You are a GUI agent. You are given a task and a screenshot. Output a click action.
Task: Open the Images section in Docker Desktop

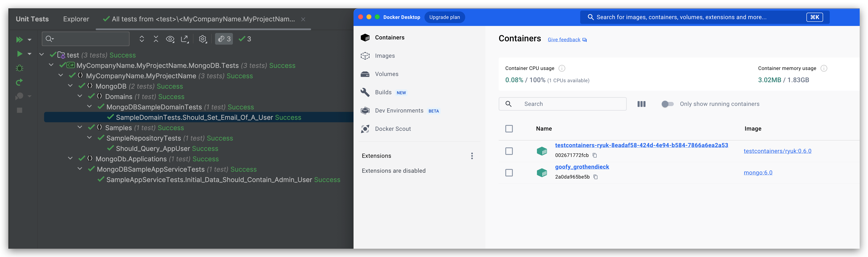tap(385, 55)
